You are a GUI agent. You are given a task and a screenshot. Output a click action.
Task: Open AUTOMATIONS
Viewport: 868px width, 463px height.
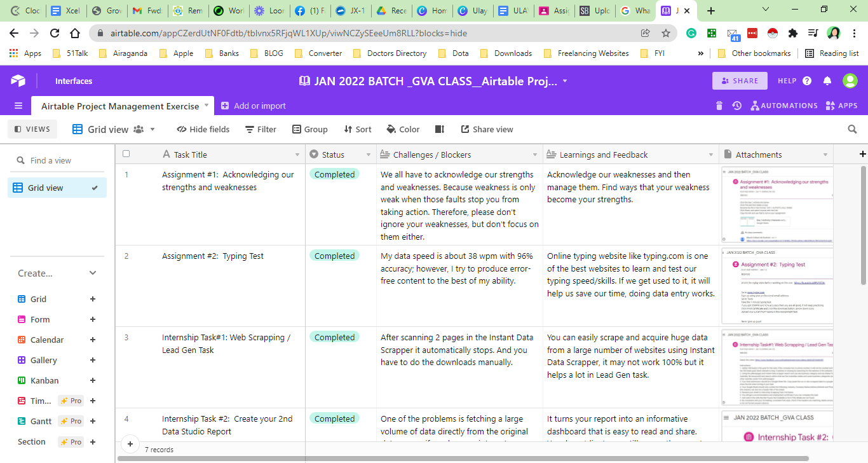[x=783, y=106]
